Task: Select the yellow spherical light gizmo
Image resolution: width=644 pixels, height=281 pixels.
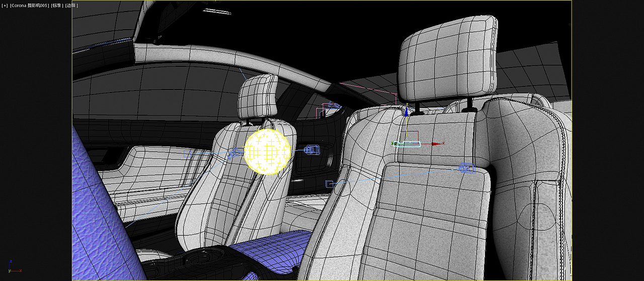Action: tap(267, 152)
